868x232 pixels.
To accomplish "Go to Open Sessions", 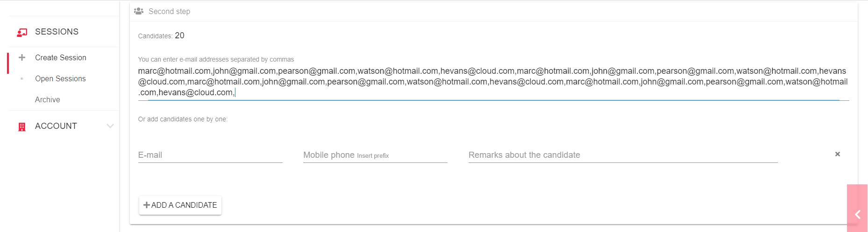I will [x=60, y=78].
